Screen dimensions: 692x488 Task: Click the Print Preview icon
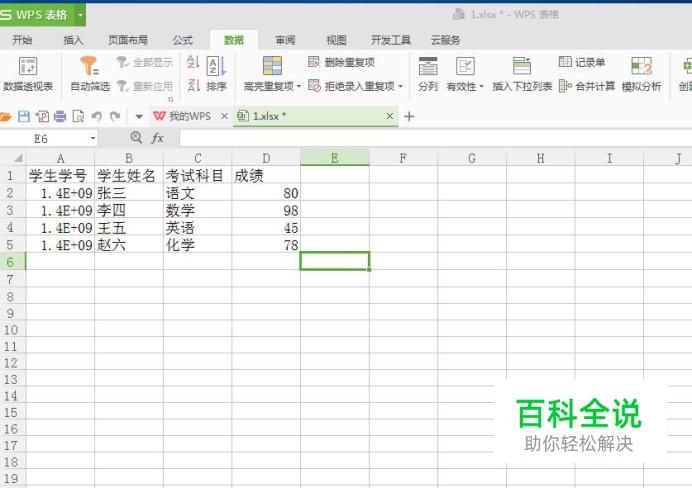(x=78, y=116)
